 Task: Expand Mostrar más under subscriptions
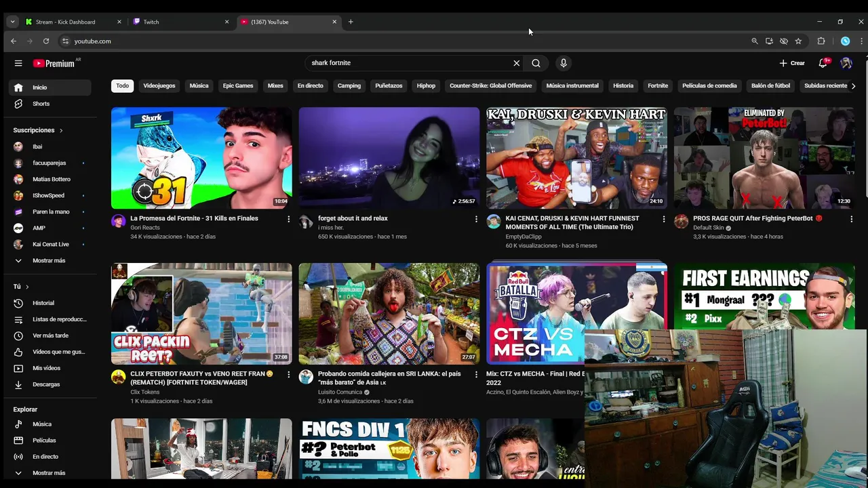coord(50,261)
